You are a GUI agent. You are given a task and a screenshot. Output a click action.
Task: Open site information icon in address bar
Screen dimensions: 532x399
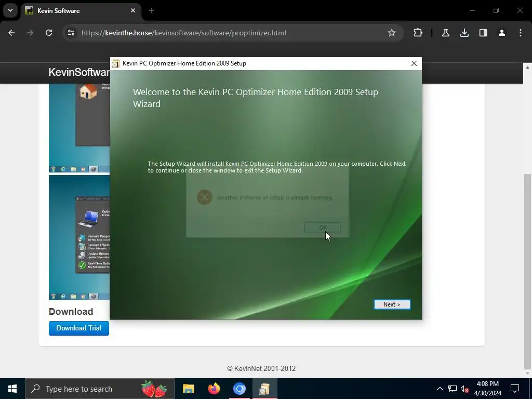[71, 33]
